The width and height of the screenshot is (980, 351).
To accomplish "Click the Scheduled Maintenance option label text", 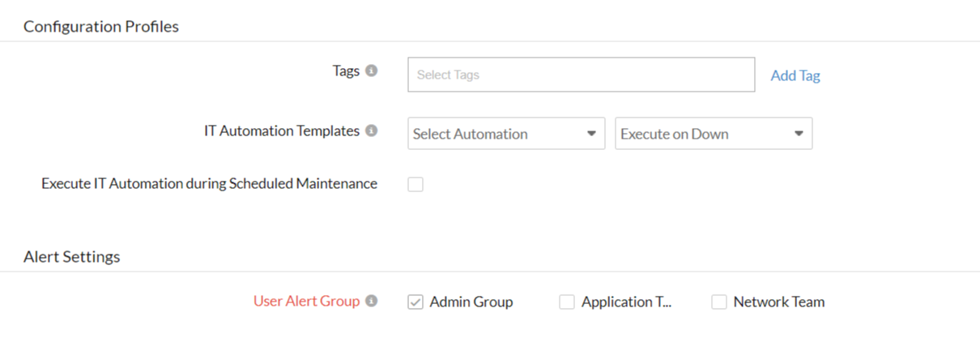I will coord(209,184).
